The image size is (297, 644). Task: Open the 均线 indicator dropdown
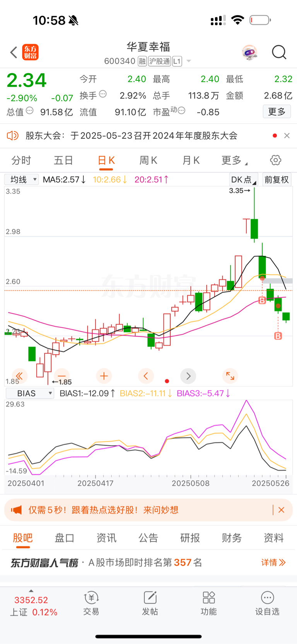22,179
